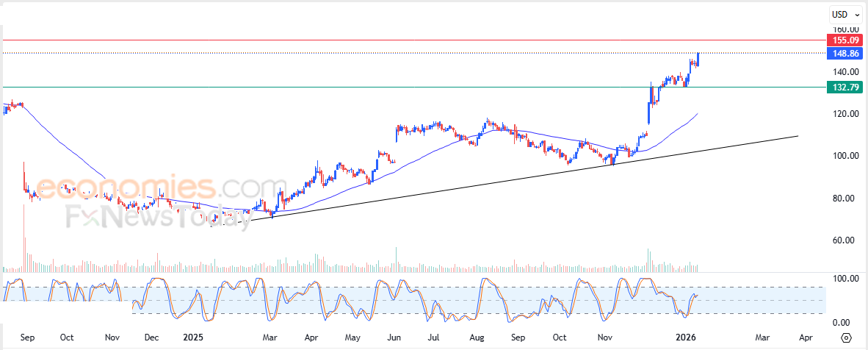Click the Jun label on time axis
This screenshot has height=350, width=868.
point(394,337)
